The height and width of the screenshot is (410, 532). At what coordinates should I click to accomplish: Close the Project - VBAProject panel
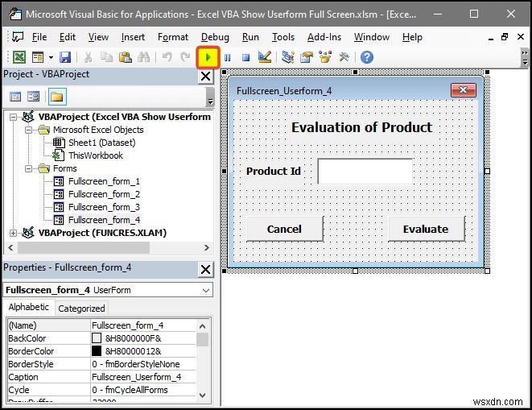pyautogui.click(x=205, y=77)
